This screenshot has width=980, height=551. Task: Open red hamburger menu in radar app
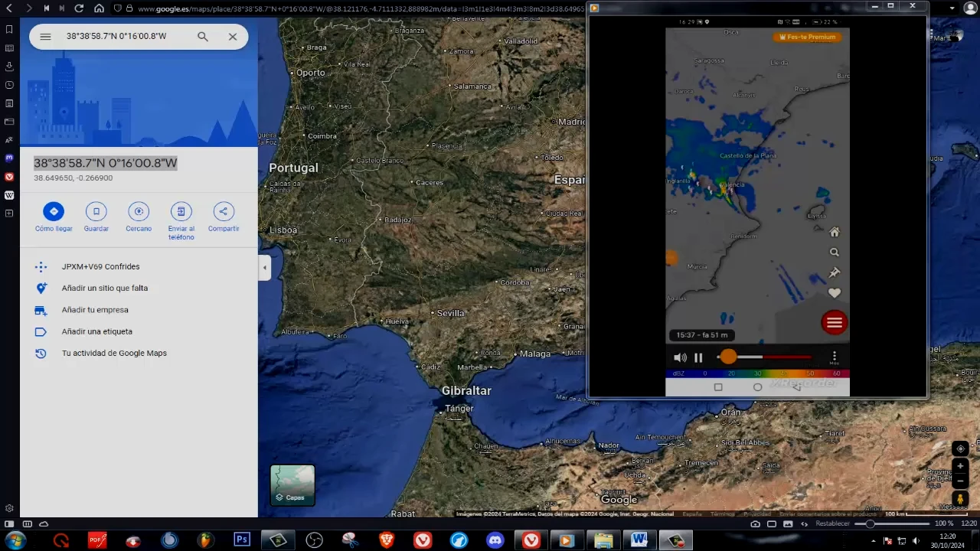tap(834, 323)
